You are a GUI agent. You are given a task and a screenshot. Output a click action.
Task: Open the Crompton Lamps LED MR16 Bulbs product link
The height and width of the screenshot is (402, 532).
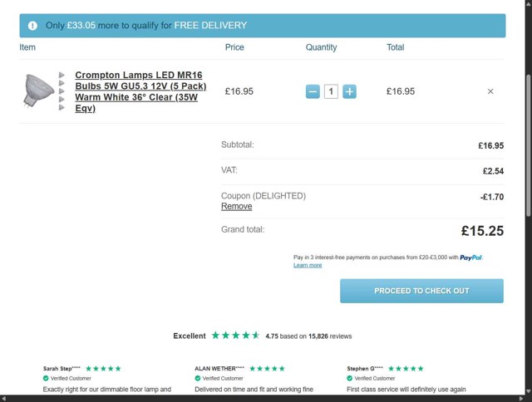[x=140, y=91]
